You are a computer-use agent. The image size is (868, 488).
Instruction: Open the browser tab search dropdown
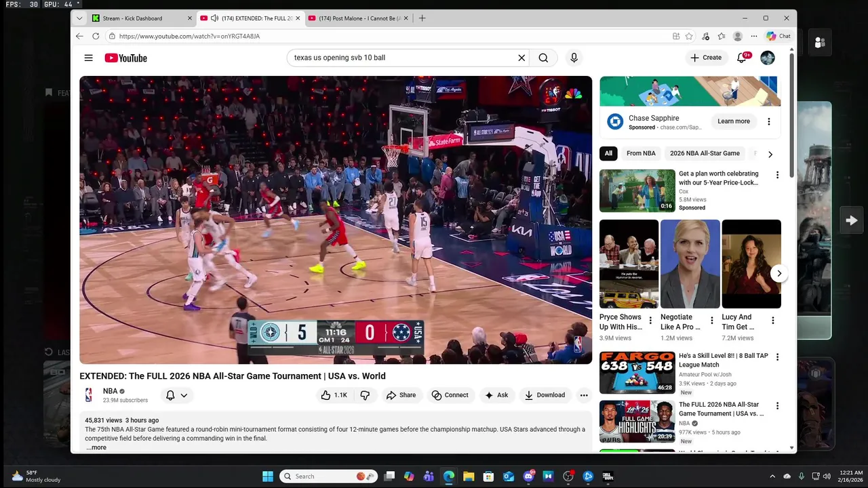point(79,18)
